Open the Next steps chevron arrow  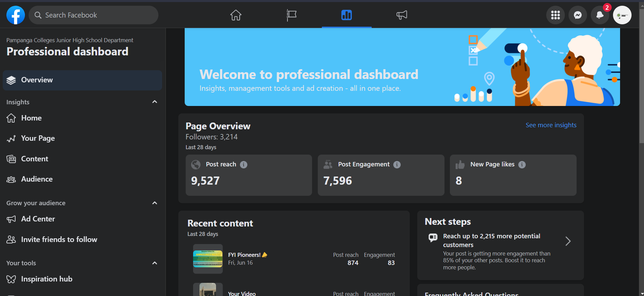point(568,241)
